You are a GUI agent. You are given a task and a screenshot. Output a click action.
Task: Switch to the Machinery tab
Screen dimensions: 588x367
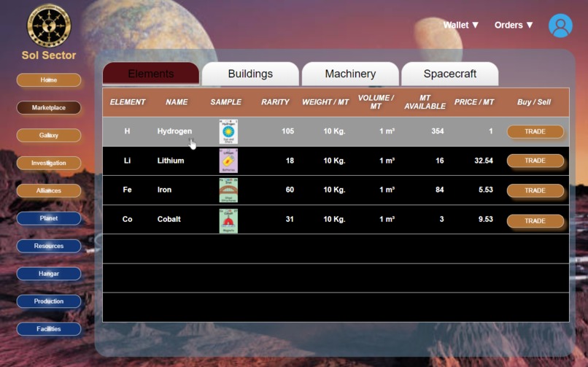[350, 74]
